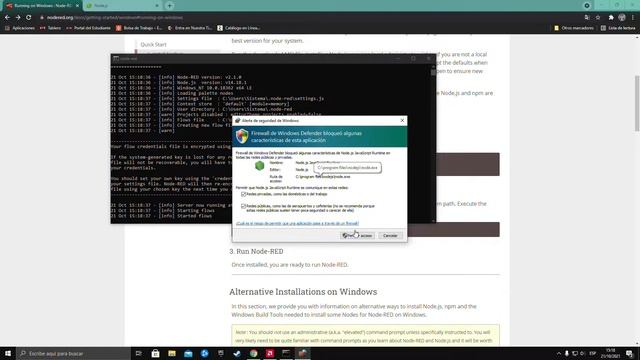Image resolution: width=640 pixels, height=360 pixels.
Task: Close the Running on Windows tab
Action: point(77,6)
